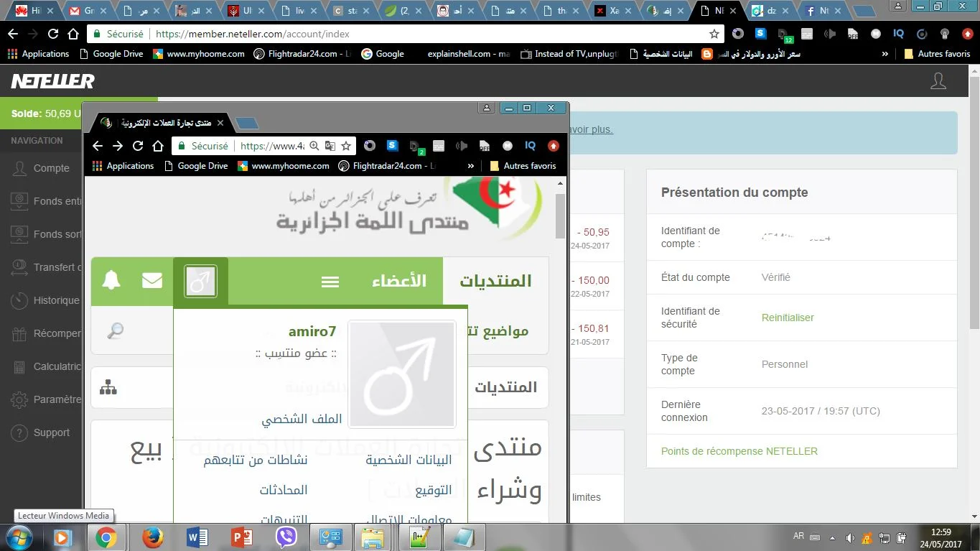
Task: Show hidden system tray icons
Action: (x=832, y=537)
